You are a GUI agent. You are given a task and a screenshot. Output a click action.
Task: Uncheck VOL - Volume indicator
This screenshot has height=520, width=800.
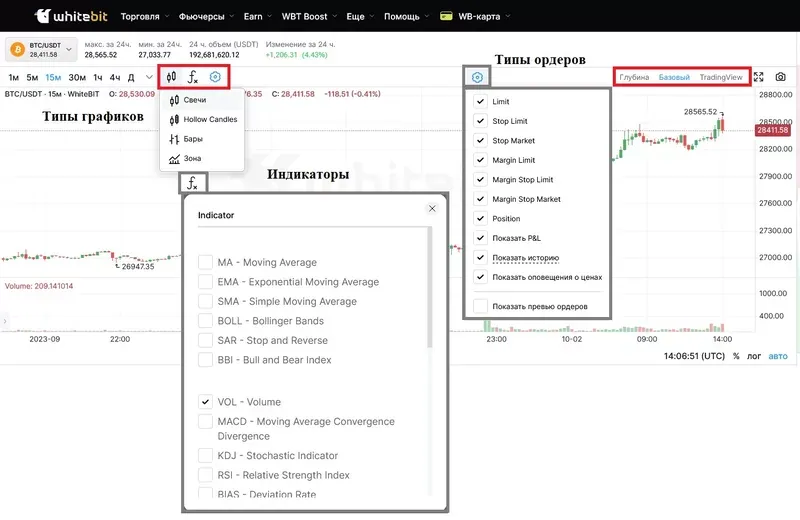click(205, 402)
